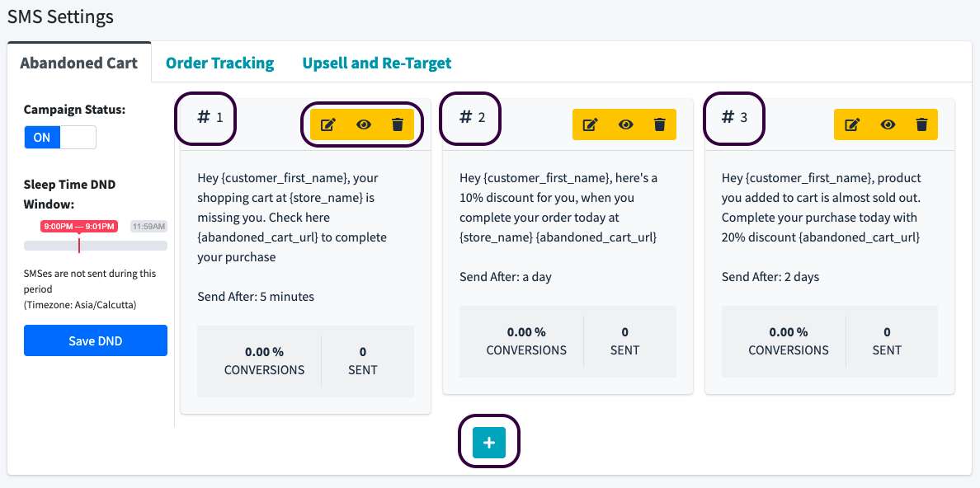Toggle the Campaign Status ON switch
The image size is (980, 488).
point(60,138)
